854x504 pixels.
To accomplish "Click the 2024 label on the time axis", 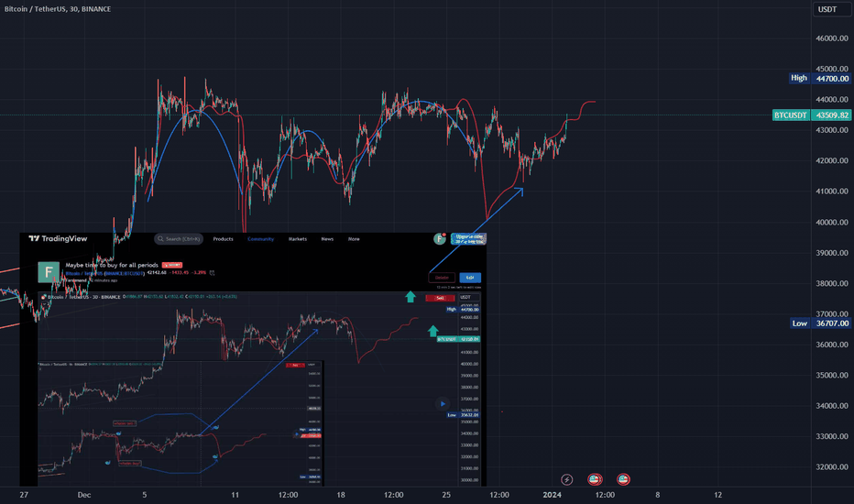I will point(553,495).
